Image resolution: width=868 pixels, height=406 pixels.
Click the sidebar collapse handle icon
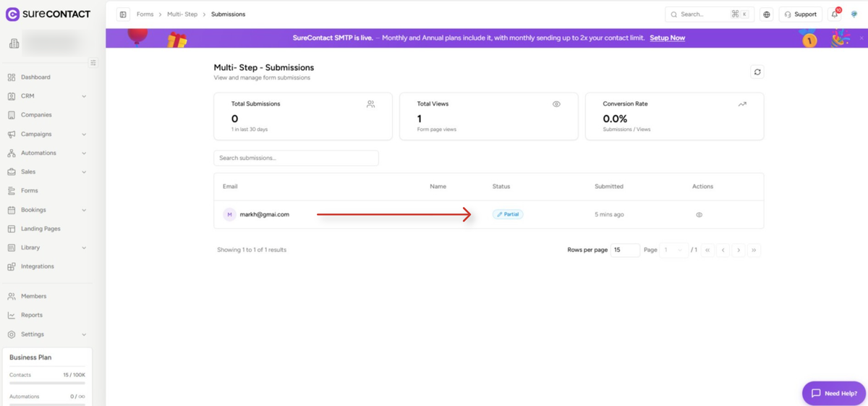pos(93,63)
